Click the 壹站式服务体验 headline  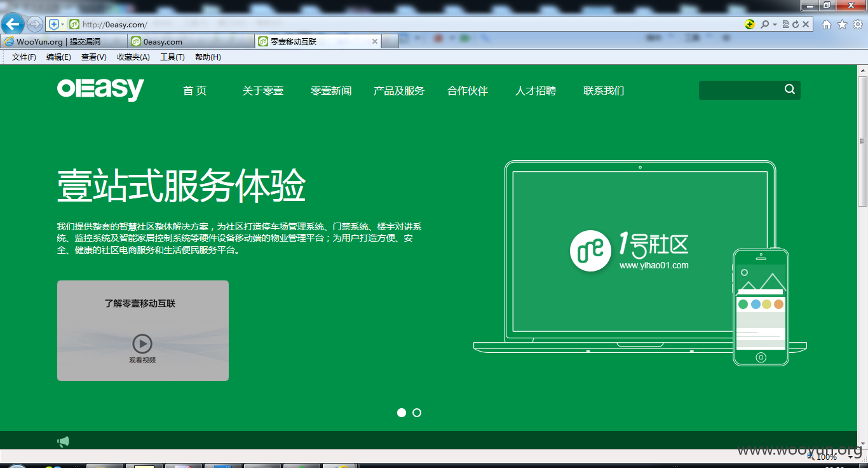[x=182, y=186]
